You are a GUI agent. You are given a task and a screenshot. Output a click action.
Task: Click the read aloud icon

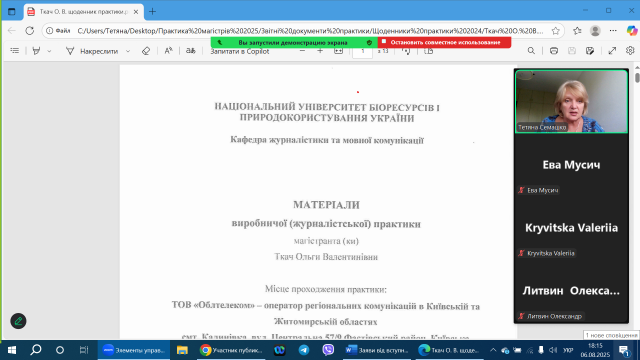[168, 51]
